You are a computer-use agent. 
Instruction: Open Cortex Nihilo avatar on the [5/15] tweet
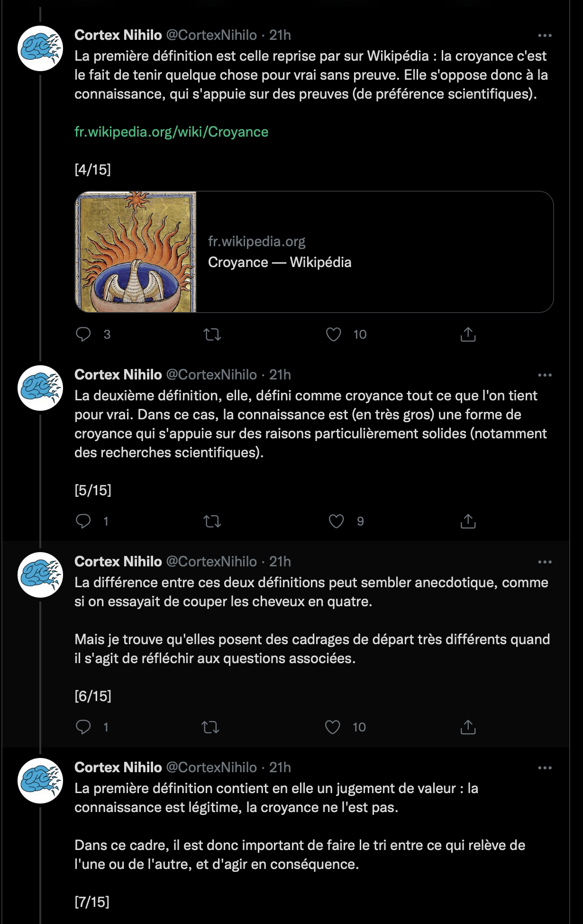[x=40, y=388]
